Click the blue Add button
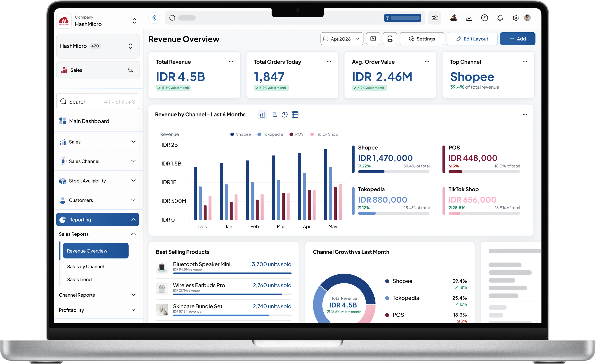596x364 pixels. pyautogui.click(x=518, y=39)
